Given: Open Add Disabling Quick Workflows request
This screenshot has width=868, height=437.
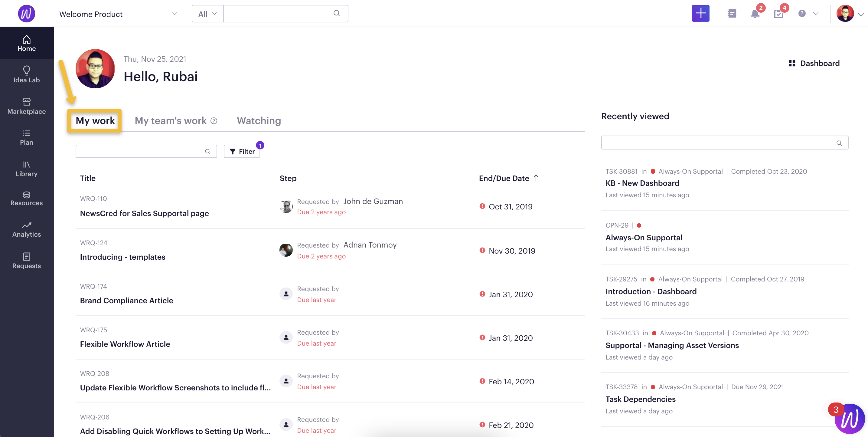Looking at the screenshot, I should 175,431.
